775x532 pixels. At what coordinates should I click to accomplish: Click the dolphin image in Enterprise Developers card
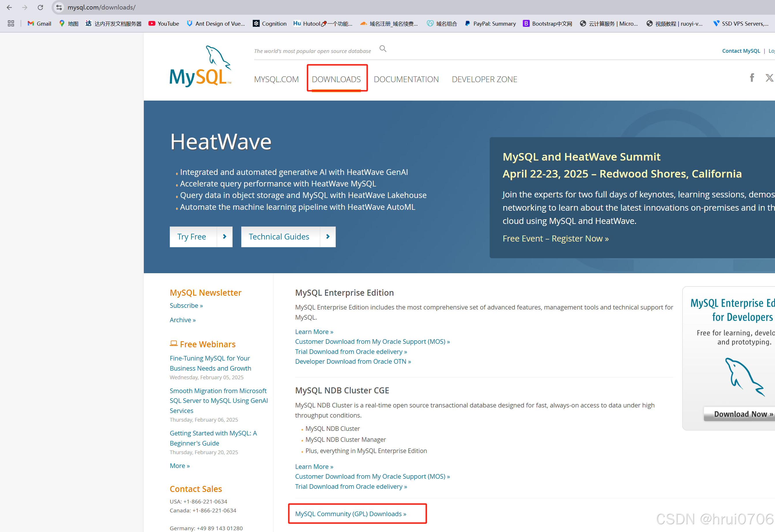point(745,377)
